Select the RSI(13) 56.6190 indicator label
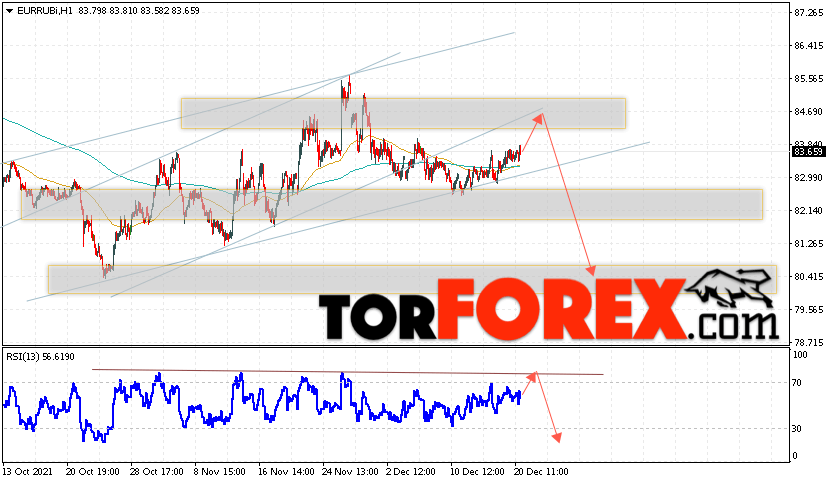This screenshot has width=830, height=483. (40, 357)
